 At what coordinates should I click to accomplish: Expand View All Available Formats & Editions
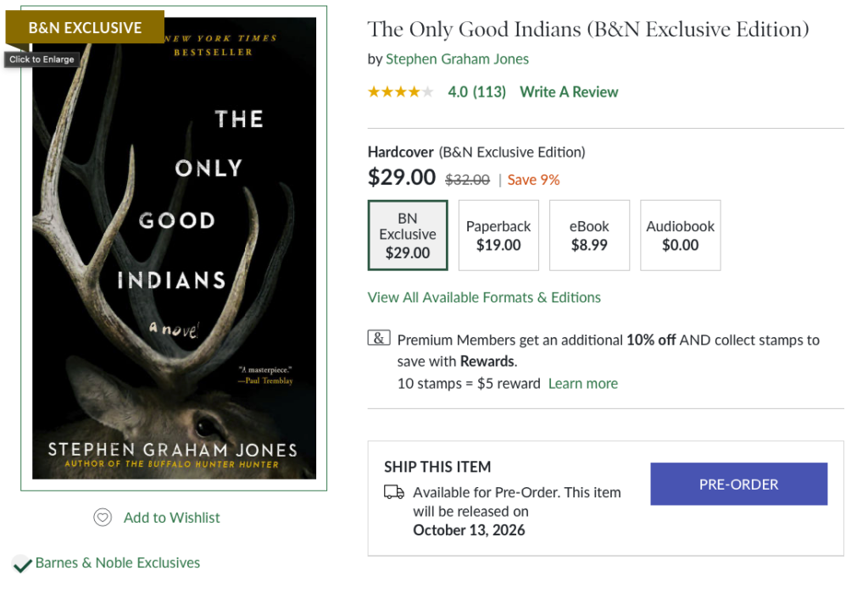tap(484, 297)
